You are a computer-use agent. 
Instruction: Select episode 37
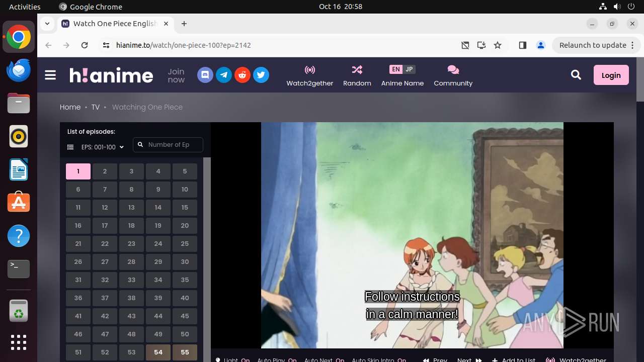[105, 298]
